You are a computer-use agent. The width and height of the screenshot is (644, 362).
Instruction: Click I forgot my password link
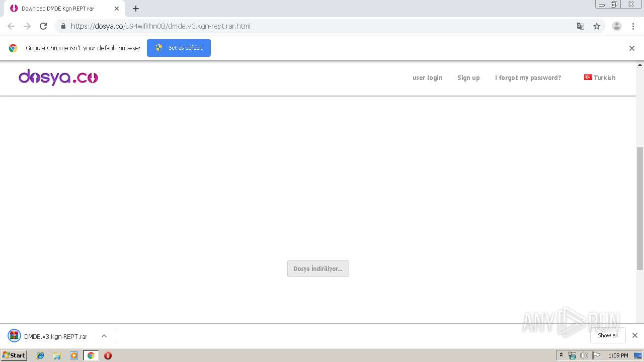[x=528, y=78]
